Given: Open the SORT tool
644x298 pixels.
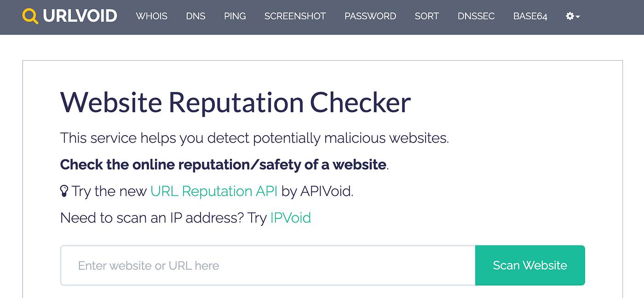Looking at the screenshot, I should click(x=427, y=16).
